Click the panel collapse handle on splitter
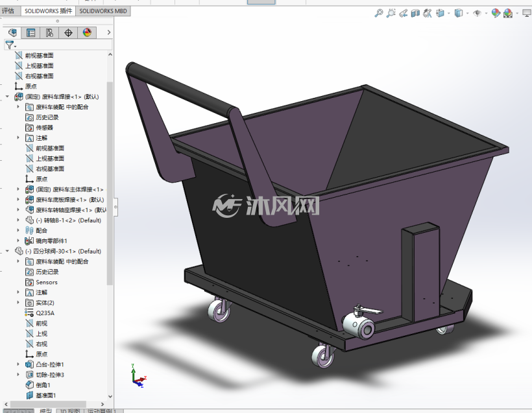The width and height of the screenshot is (532, 413). (115, 206)
